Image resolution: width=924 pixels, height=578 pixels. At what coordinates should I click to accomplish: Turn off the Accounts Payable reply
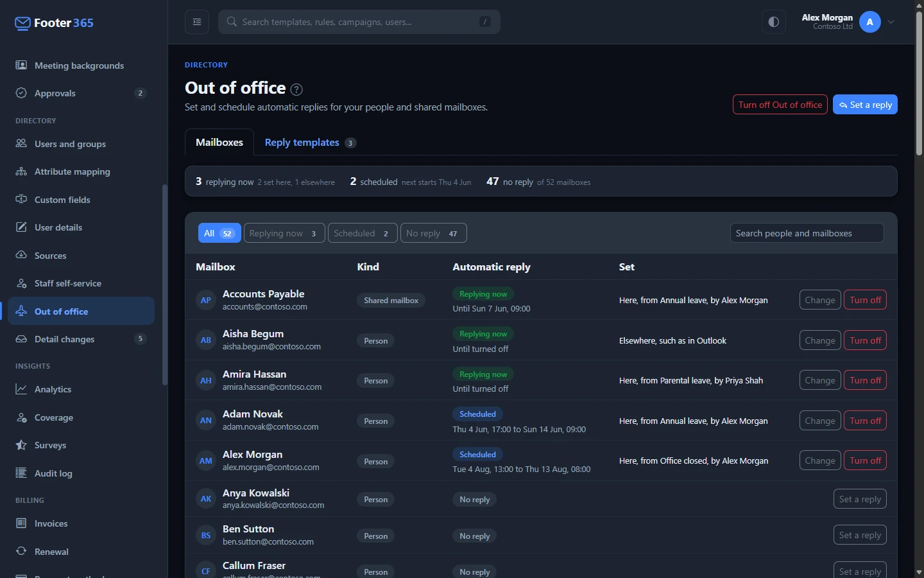pos(865,300)
